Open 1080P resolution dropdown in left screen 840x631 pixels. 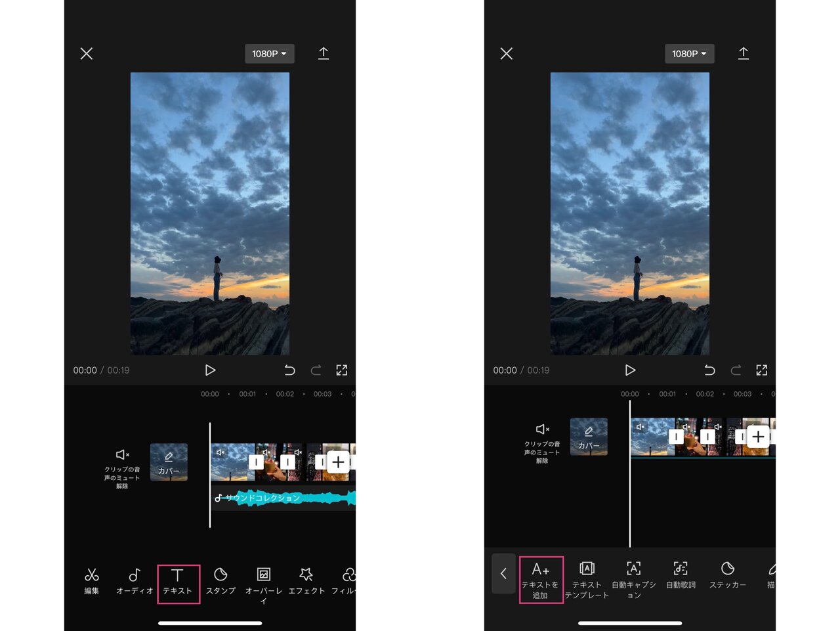point(270,54)
